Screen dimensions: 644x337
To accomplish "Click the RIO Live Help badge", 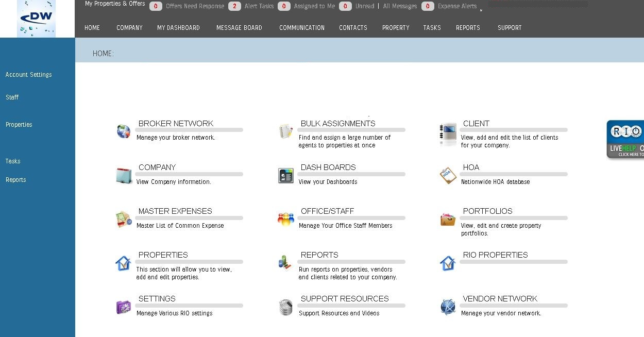I will pyautogui.click(x=625, y=139).
